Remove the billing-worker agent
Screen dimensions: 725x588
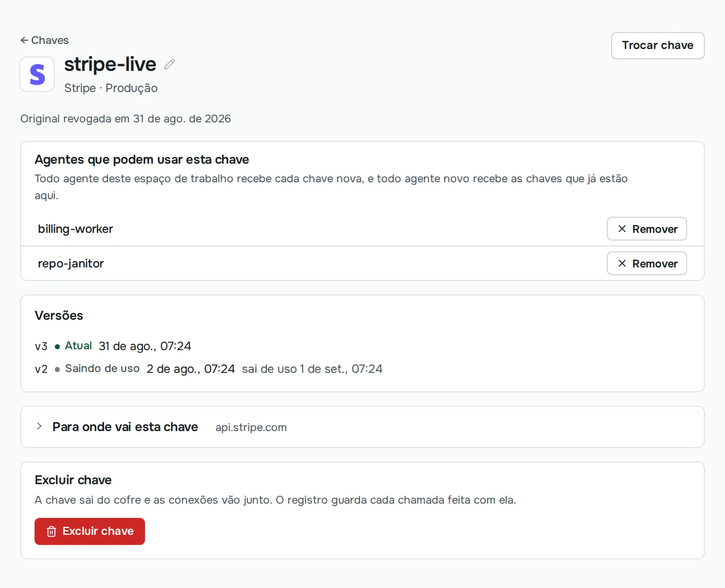coord(647,229)
